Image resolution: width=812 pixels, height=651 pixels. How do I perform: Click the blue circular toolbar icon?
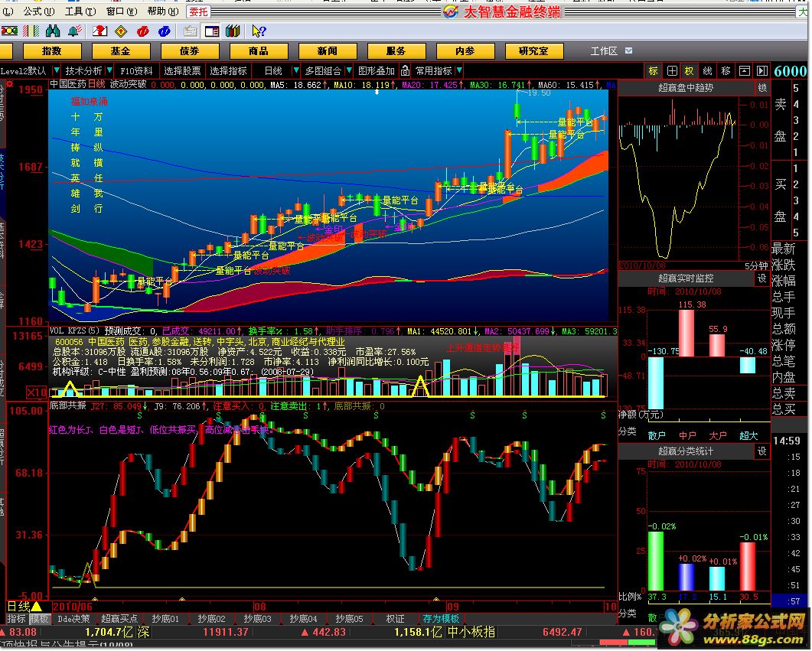pyautogui.click(x=165, y=31)
